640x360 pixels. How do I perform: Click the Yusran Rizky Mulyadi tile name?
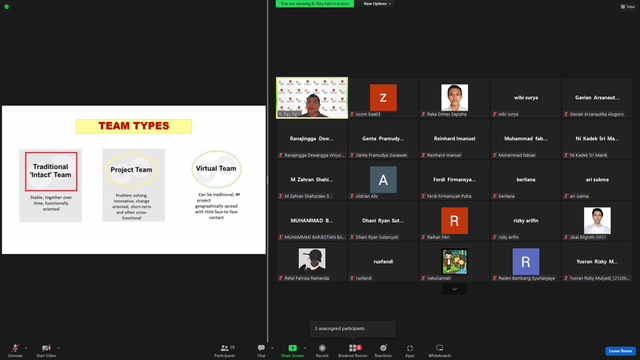pos(597,261)
